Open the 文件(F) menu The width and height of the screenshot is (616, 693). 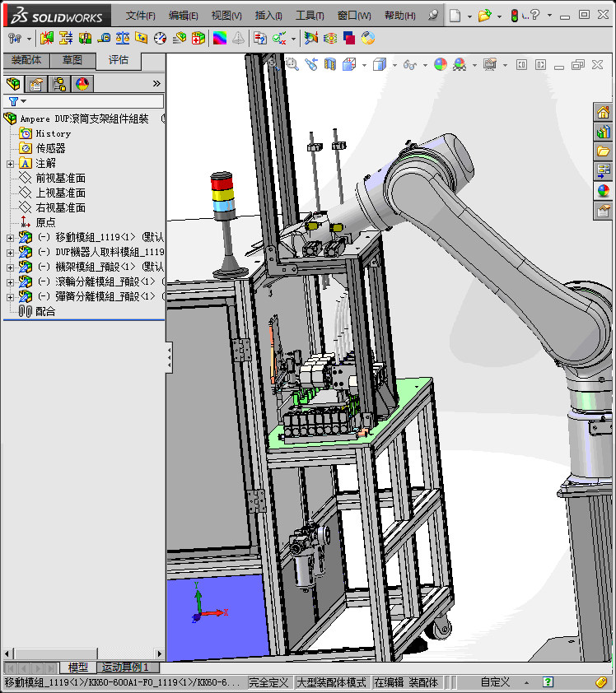pos(141,16)
